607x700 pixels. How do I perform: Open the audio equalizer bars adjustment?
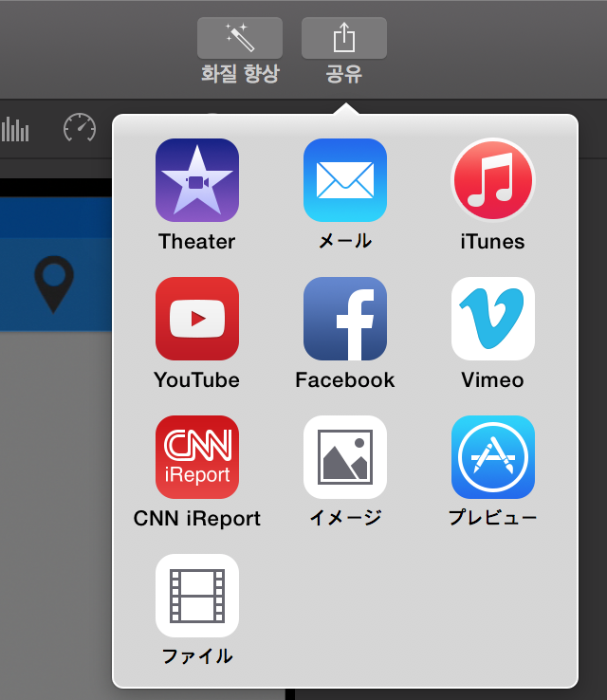pyautogui.click(x=15, y=129)
